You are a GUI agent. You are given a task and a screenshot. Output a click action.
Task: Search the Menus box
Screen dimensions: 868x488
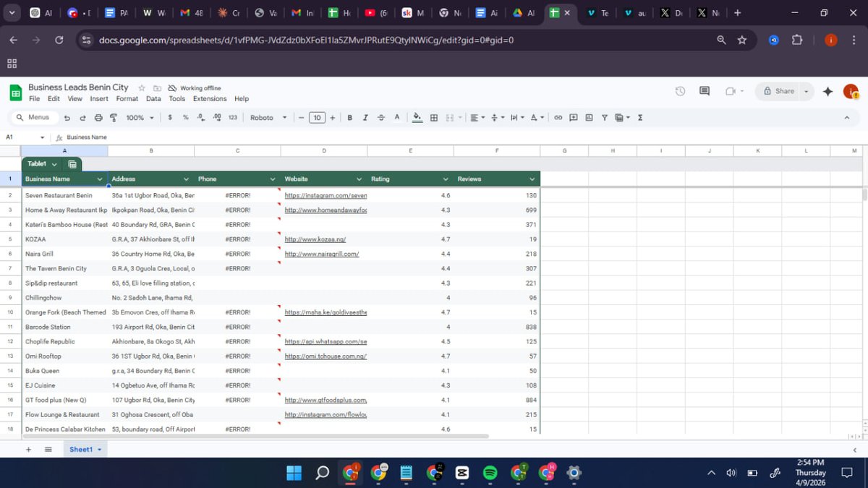click(x=33, y=117)
